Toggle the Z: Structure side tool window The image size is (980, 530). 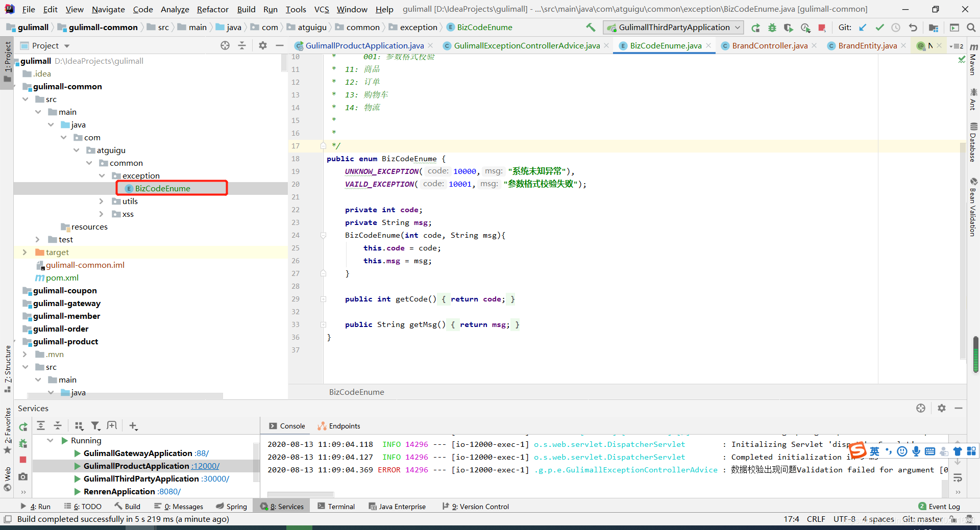coord(7,368)
